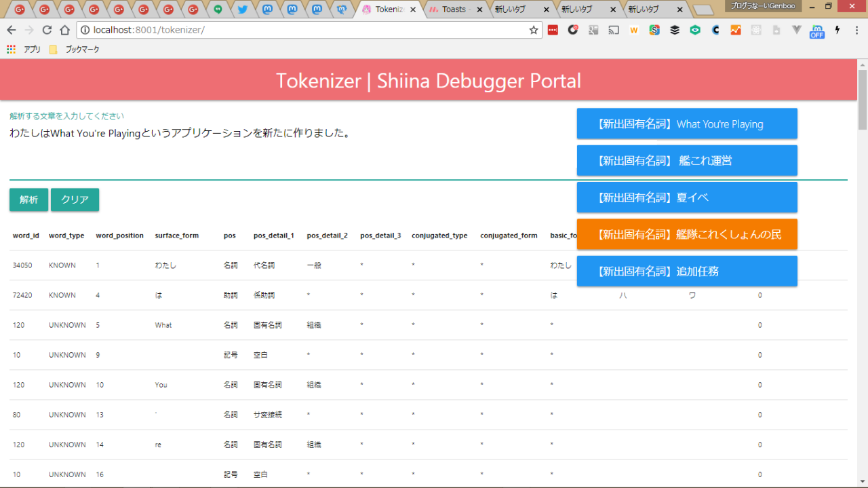Open the ブックマーク bookmarks folder
This screenshot has width=868, height=488.
75,50
